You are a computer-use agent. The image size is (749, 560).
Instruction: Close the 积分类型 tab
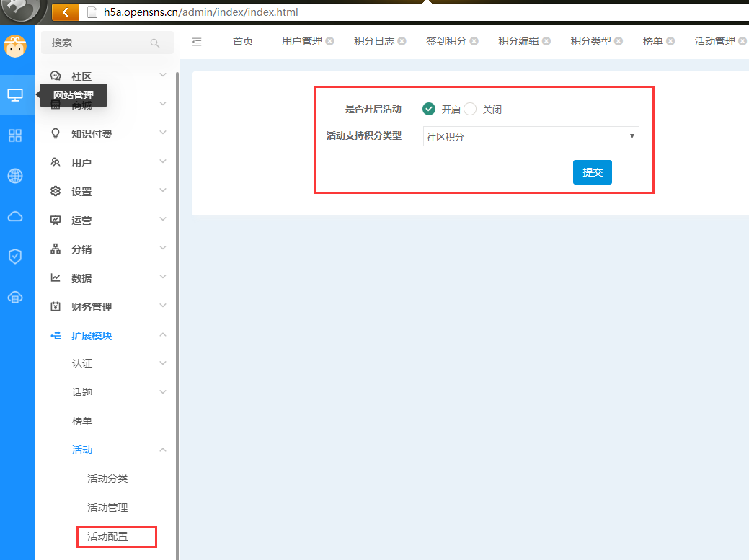click(x=619, y=41)
